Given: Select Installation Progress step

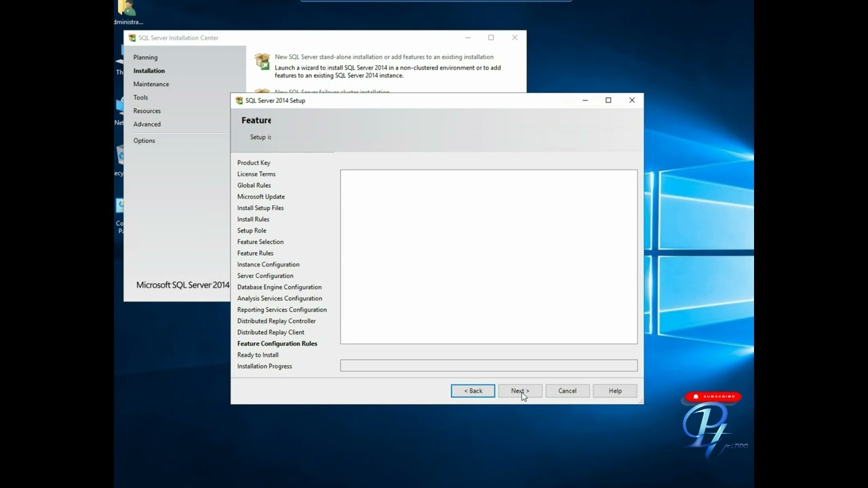Looking at the screenshot, I should pos(264,366).
